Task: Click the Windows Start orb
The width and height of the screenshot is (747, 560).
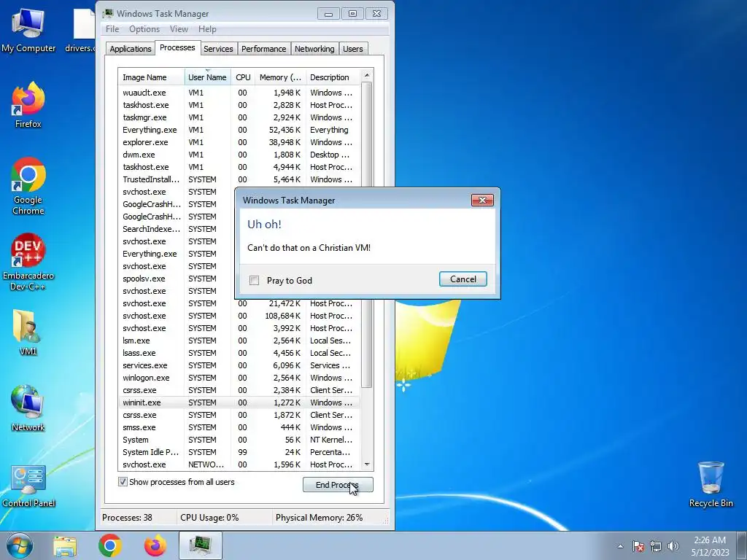Action: [x=20, y=545]
